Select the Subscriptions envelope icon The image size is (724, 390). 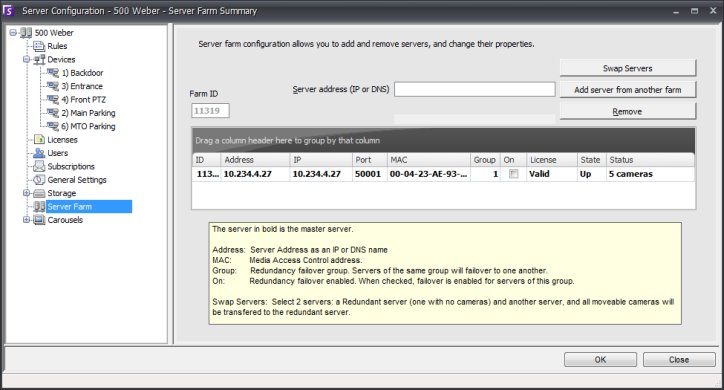(39, 166)
